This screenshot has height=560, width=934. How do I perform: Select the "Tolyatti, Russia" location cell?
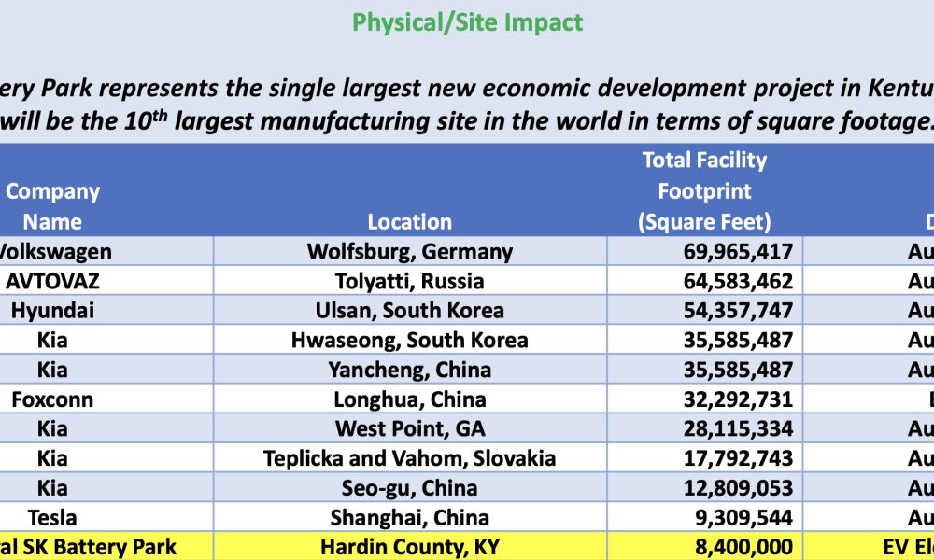pyautogui.click(x=410, y=281)
